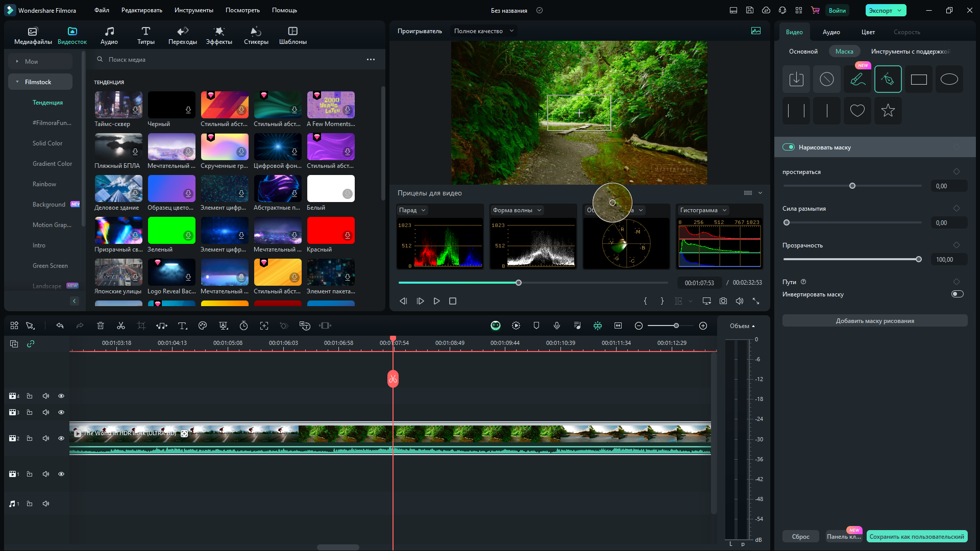Open the Tools menu
The height and width of the screenshot is (551, 980).
(x=193, y=10)
